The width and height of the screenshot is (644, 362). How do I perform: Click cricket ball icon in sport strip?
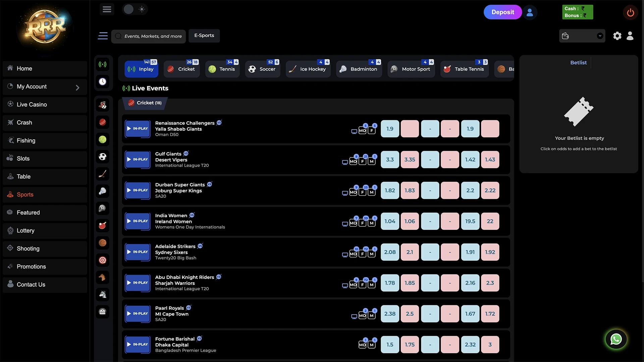click(103, 122)
